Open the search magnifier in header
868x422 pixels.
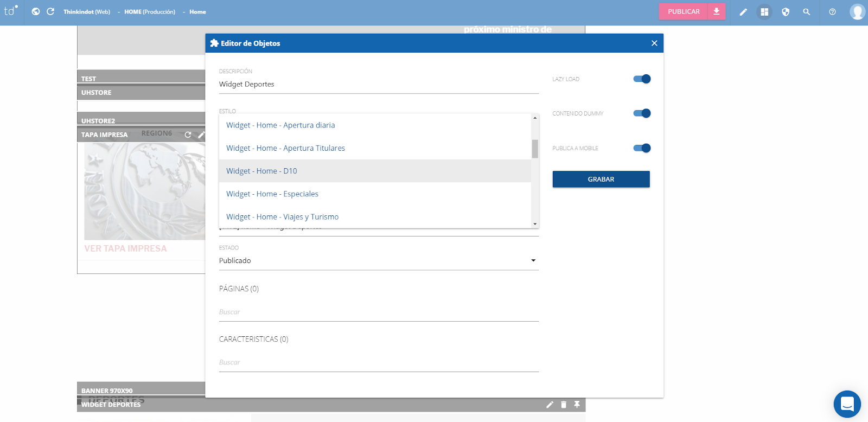click(807, 12)
